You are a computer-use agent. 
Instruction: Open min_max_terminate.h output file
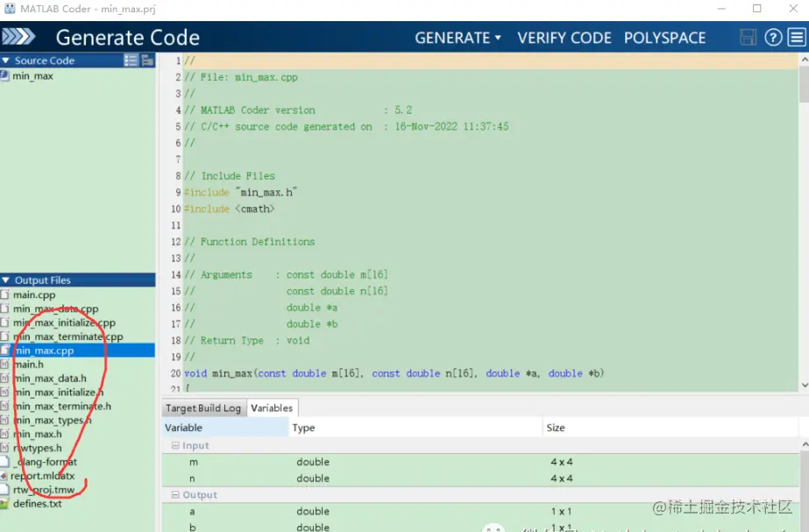click(62, 406)
